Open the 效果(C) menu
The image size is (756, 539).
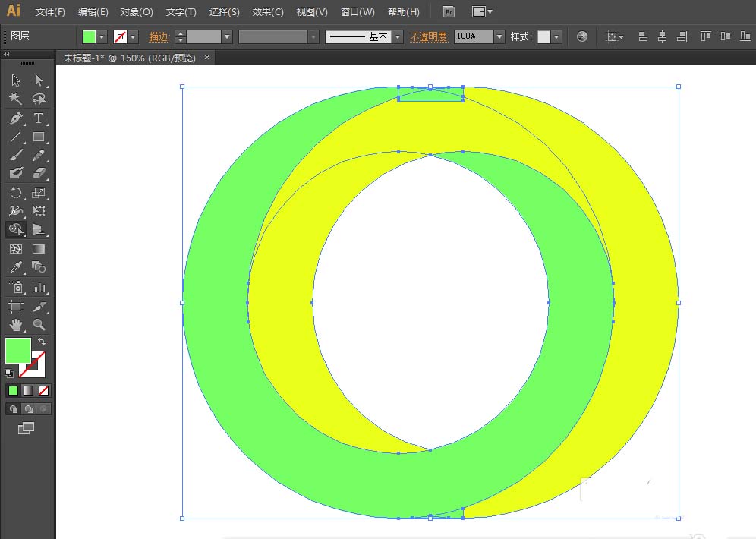268,12
